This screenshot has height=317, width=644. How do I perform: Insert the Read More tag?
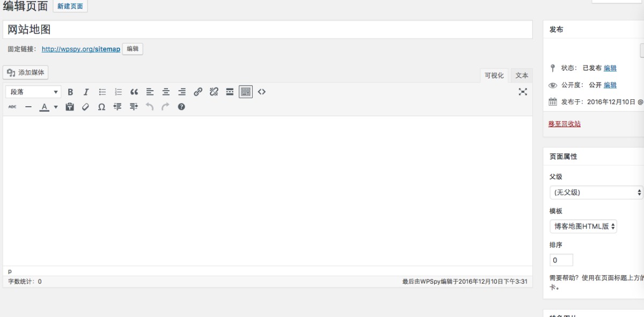230,92
